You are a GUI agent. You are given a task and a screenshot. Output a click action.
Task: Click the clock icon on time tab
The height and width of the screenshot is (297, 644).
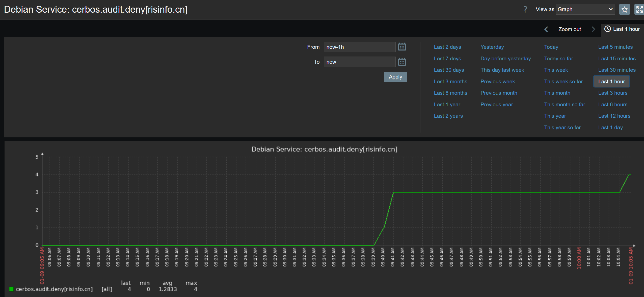tap(607, 29)
